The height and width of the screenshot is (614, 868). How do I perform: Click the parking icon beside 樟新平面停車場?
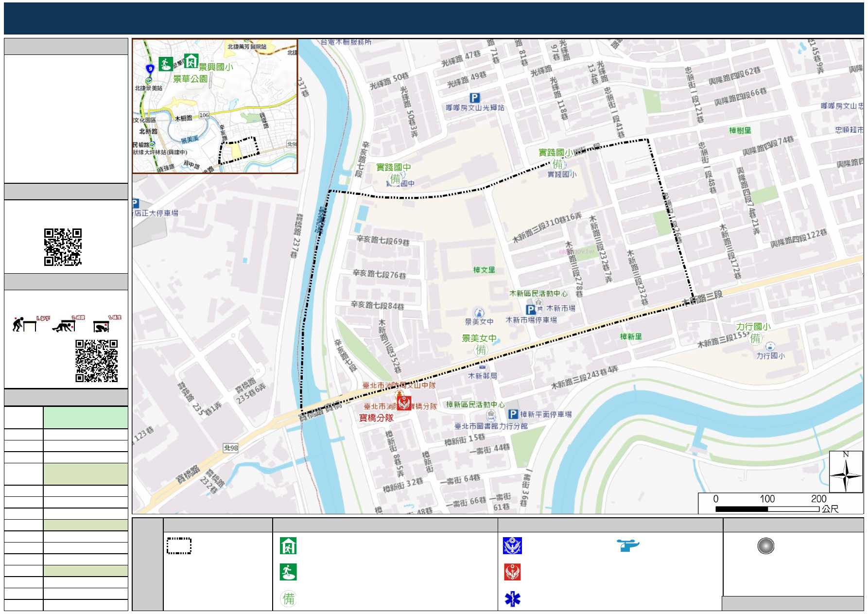pos(513,414)
